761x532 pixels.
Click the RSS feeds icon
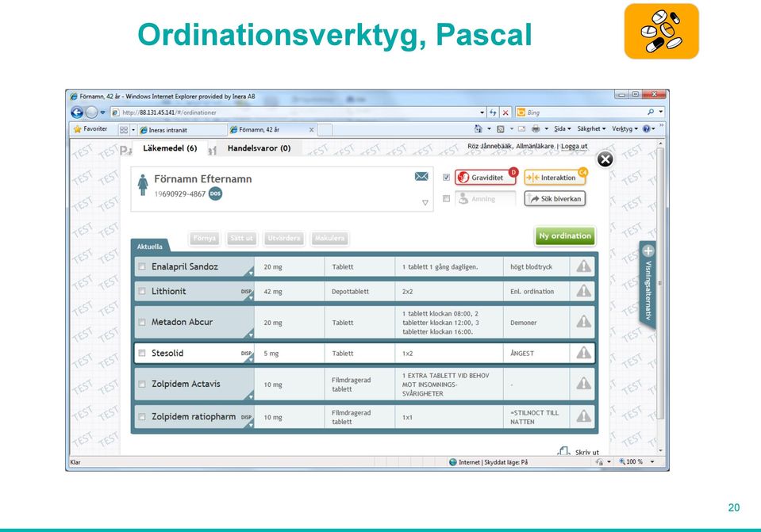coord(501,129)
